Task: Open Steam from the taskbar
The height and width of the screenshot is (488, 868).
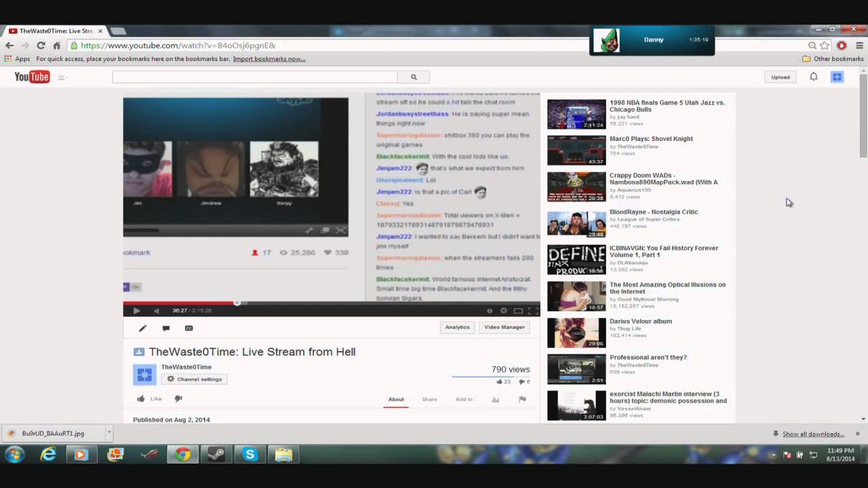Action: click(x=216, y=455)
